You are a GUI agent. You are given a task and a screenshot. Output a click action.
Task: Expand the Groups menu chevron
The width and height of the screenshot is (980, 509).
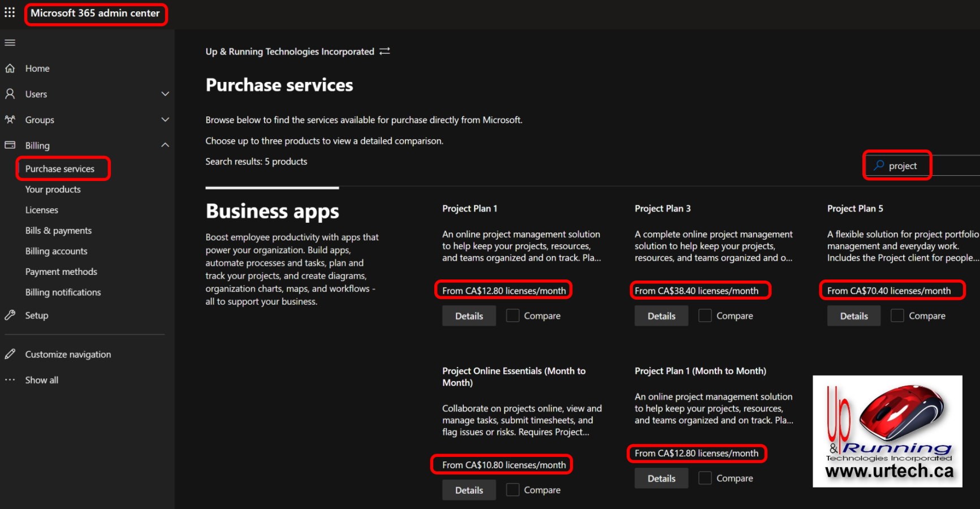[x=165, y=119]
